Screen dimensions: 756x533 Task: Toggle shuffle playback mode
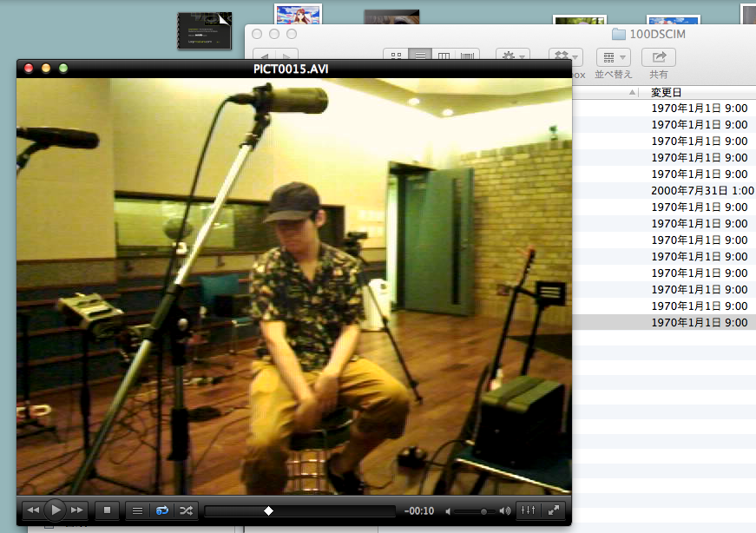pos(186,510)
